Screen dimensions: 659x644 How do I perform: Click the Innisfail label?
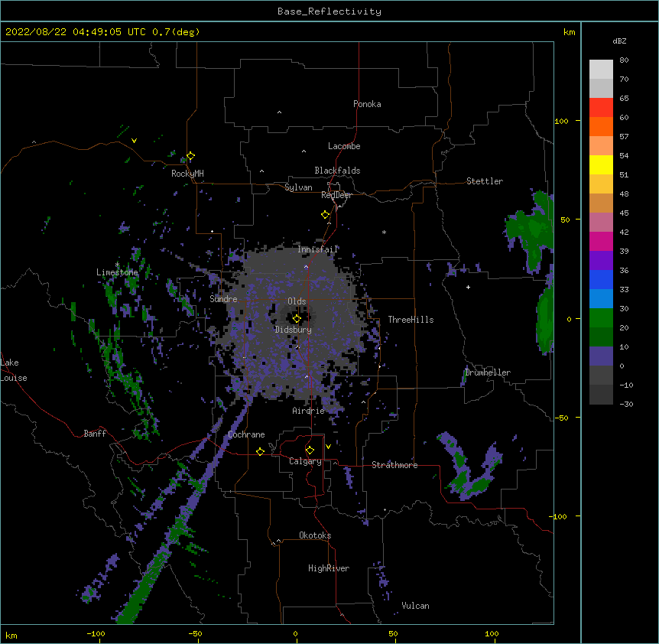coord(318,249)
